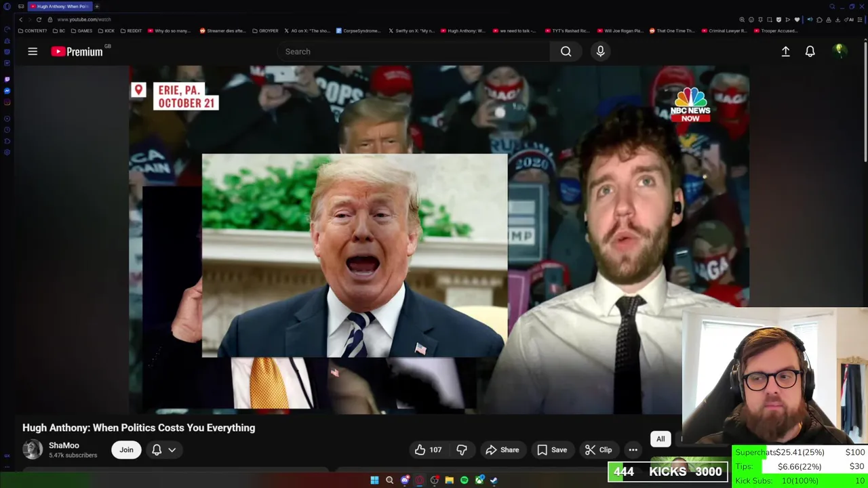Open 'AG on X' bookmark
This screenshot has width=868, height=488.
click(309, 30)
